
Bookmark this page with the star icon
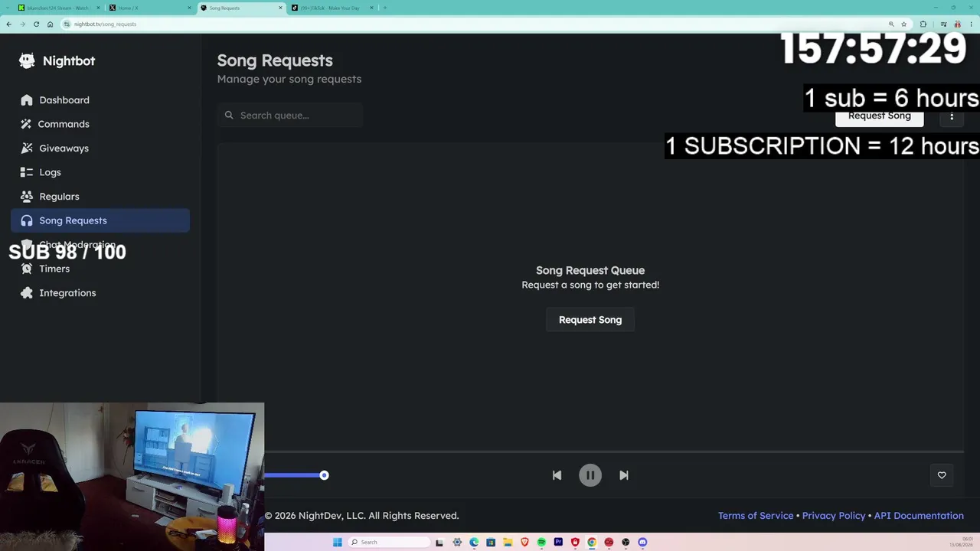904,24
